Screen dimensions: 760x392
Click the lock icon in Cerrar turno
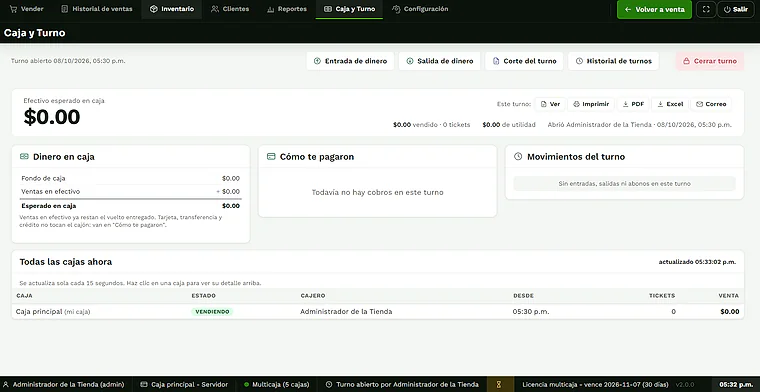[x=686, y=61]
